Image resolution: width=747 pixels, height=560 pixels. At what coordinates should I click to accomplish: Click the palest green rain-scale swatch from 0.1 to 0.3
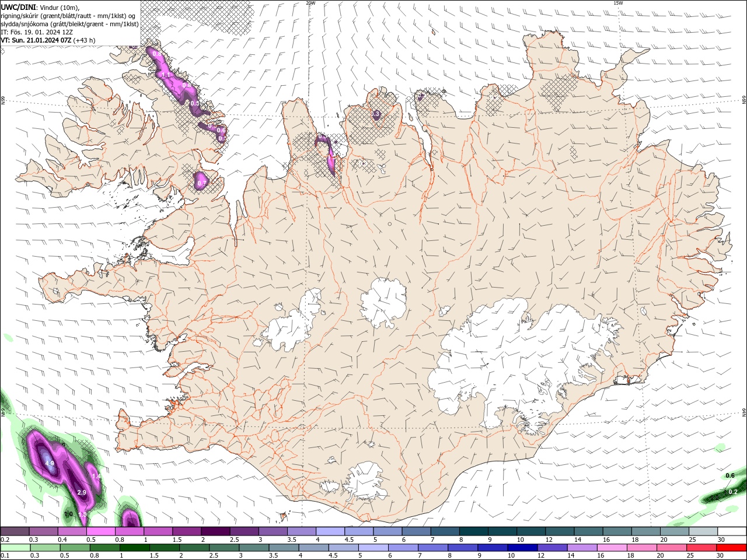click(x=15, y=548)
